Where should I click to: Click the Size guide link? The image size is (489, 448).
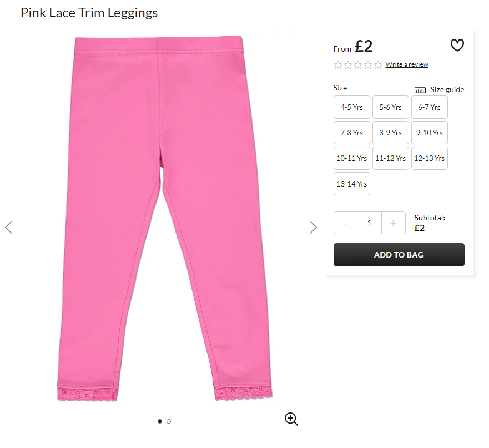point(447,90)
